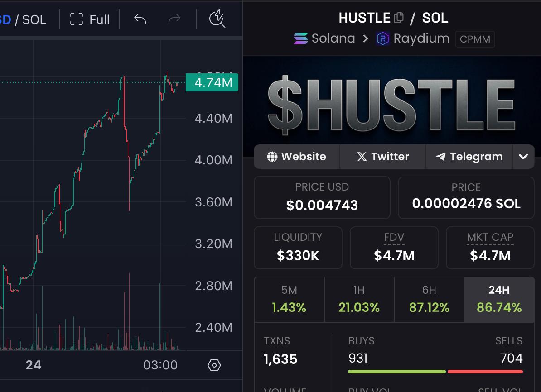This screenshot has height=392, width=541.
Task: Click the Solana chain link
Action: click(x=324, y=38)
